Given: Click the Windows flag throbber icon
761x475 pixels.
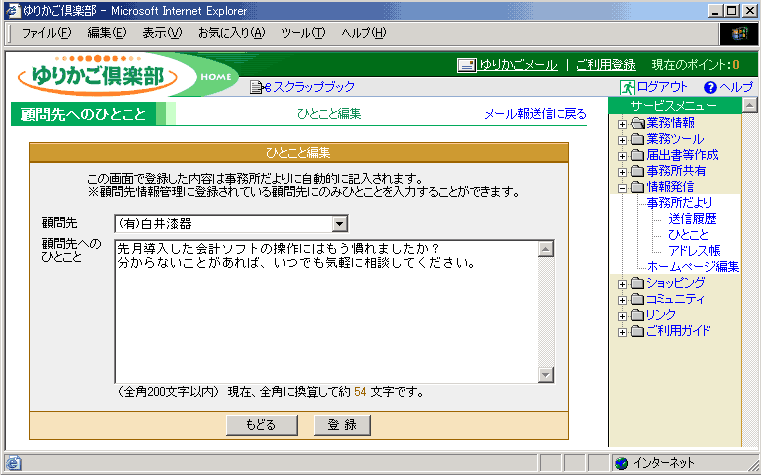Looking at the screenshot, I should click(740, 33).
